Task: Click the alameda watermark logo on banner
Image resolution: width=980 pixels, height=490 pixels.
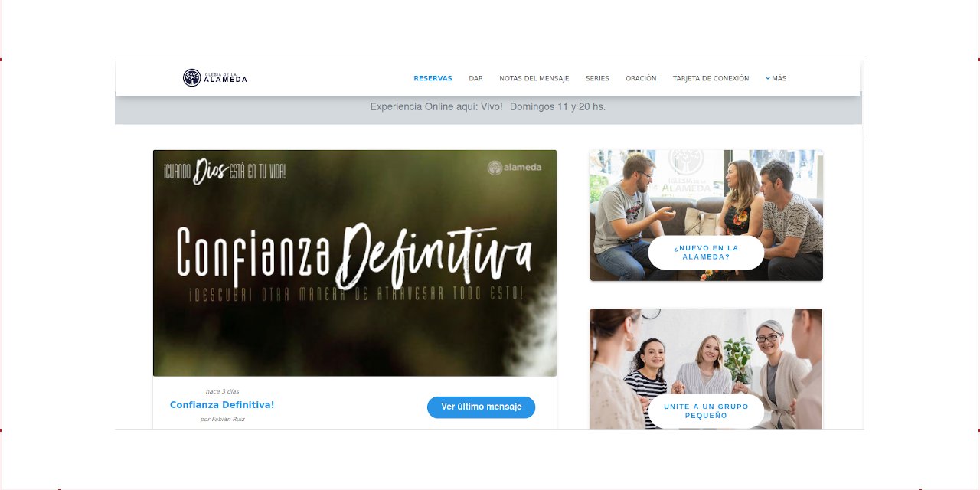Action: coord(514,168)
